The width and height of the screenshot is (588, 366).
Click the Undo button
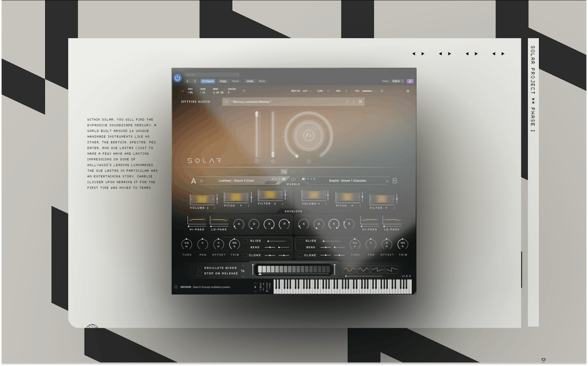(x=250, y=81)
